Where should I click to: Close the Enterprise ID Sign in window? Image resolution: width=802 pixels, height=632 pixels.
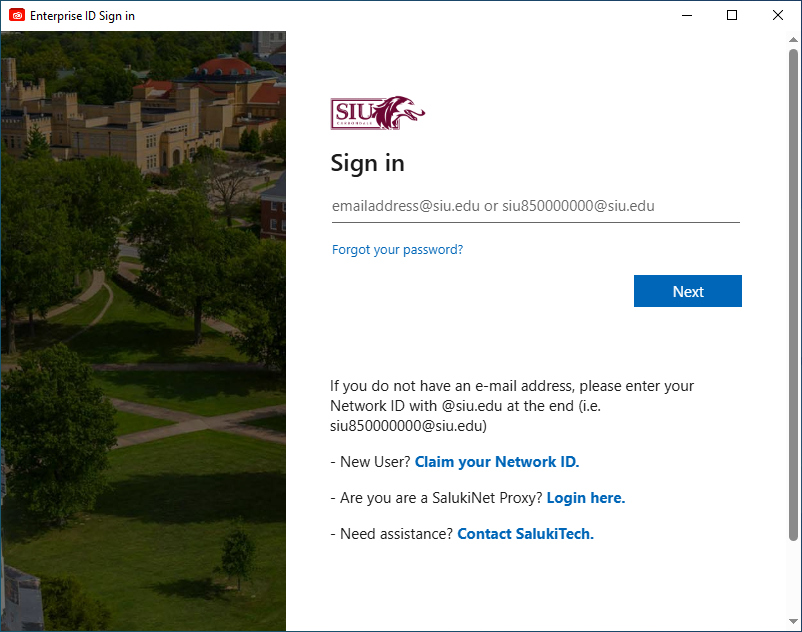point(777,15)
